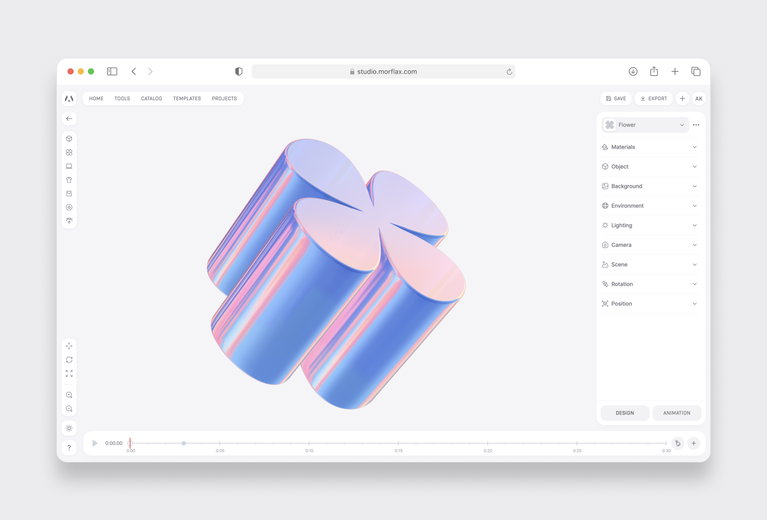Viewport: 767px width, 520px height.
Task: Expand the Scene section
Action: coord(650,264)
